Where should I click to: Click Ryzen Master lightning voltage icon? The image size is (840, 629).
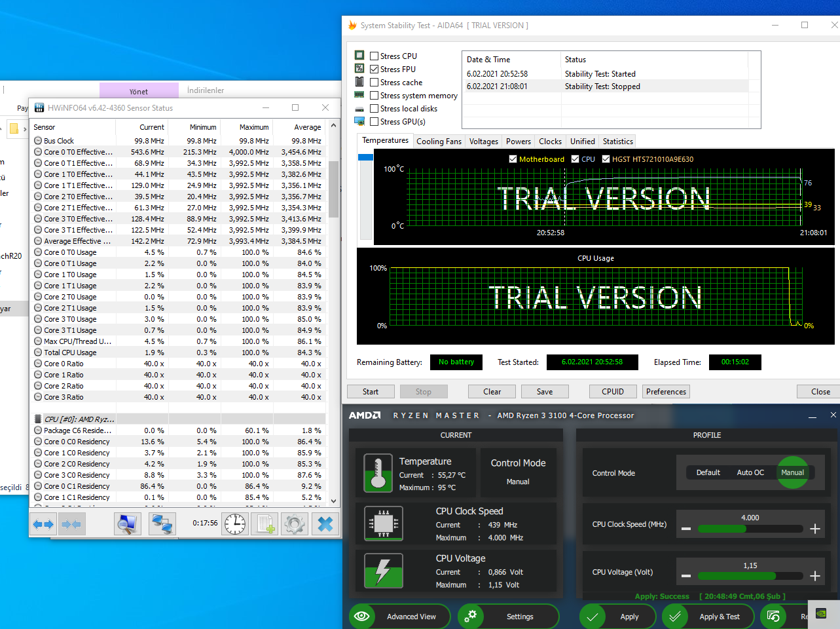[x=384, y=571]
